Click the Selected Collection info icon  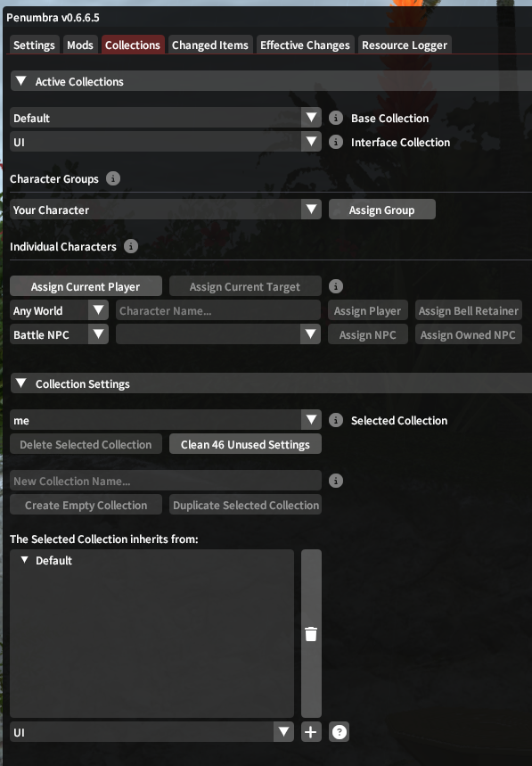pyautogui.click(x=336, y=420)
